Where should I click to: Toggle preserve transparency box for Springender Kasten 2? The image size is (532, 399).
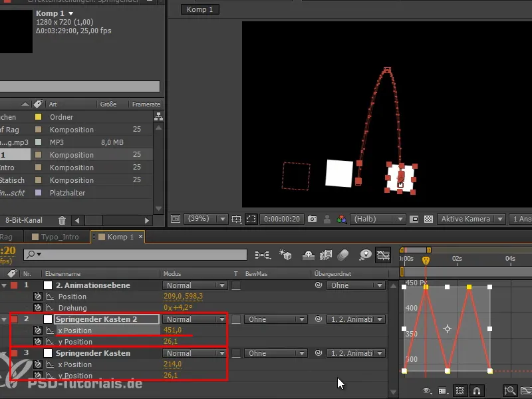coord(236,319)
